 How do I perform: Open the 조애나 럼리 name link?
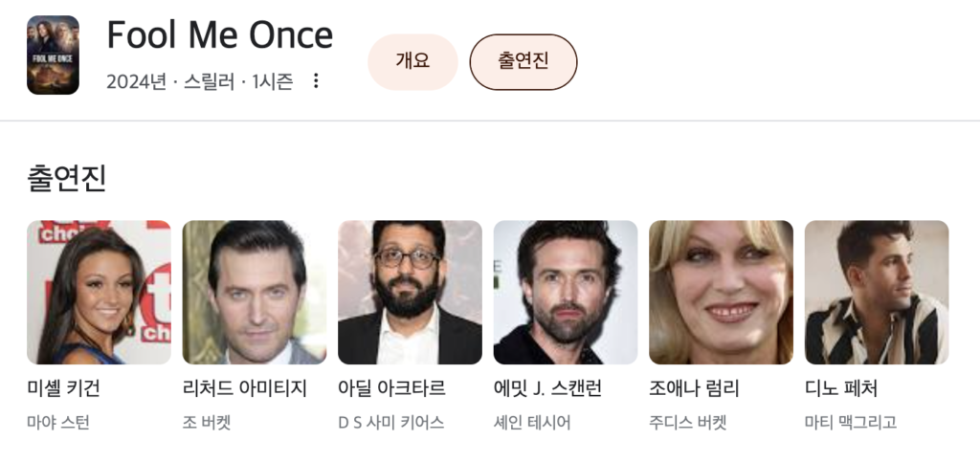(x=694, y=388)
